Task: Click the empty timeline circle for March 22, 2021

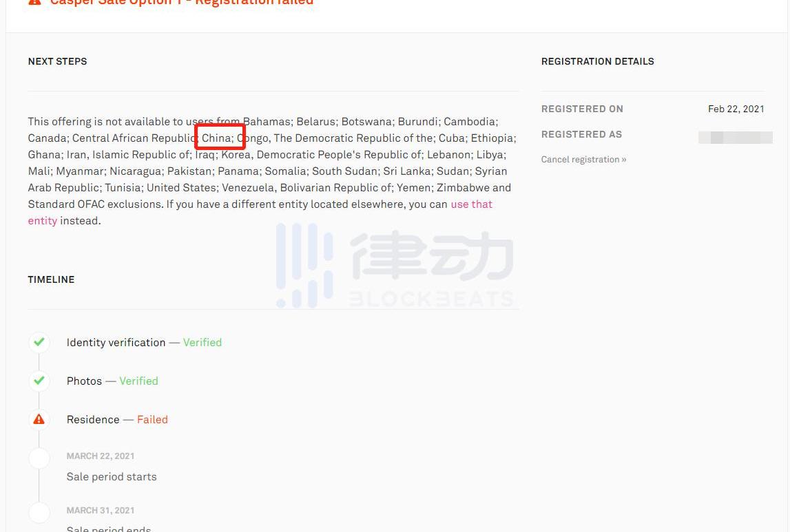Action: (39, 458)
